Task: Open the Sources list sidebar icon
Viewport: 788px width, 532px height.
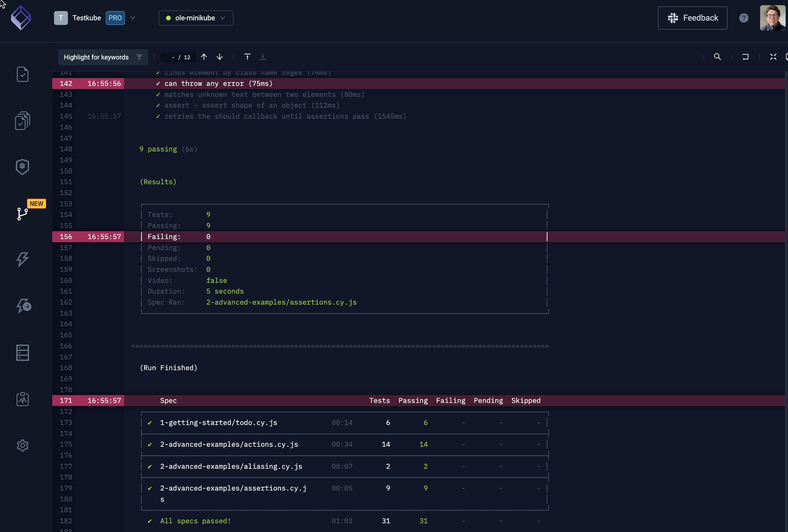Action: (x=22, y=353)
